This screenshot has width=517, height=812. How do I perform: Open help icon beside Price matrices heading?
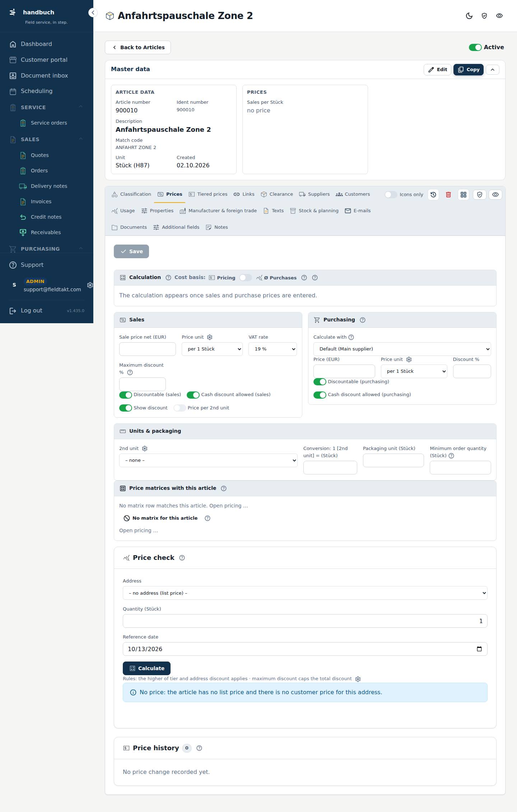point(224,488)
